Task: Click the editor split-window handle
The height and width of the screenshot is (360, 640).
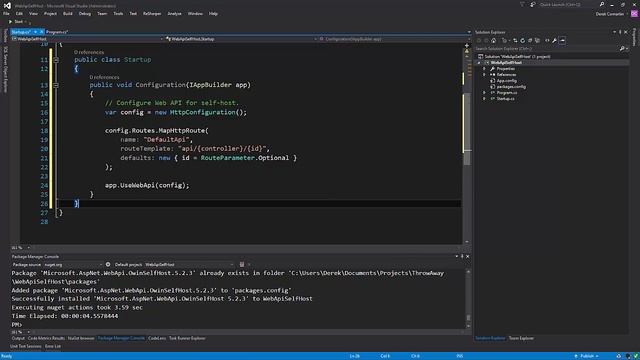Action: tap(467, 45)
